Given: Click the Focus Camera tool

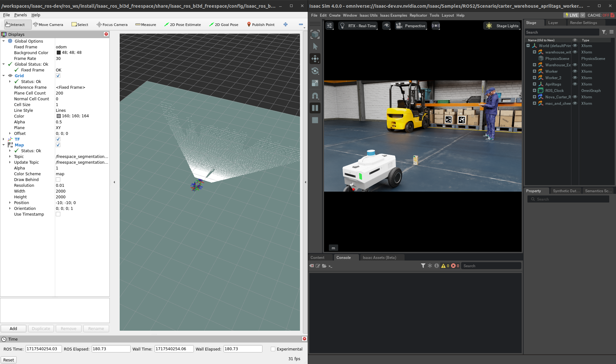Looking at the screenshot, I should coord(112,25).
